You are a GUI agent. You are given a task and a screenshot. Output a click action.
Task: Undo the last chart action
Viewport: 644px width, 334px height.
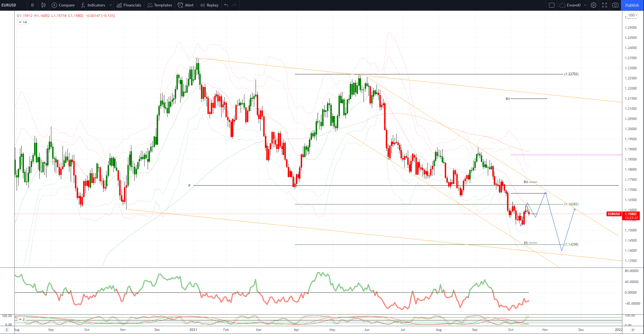[x=226, y=5]
